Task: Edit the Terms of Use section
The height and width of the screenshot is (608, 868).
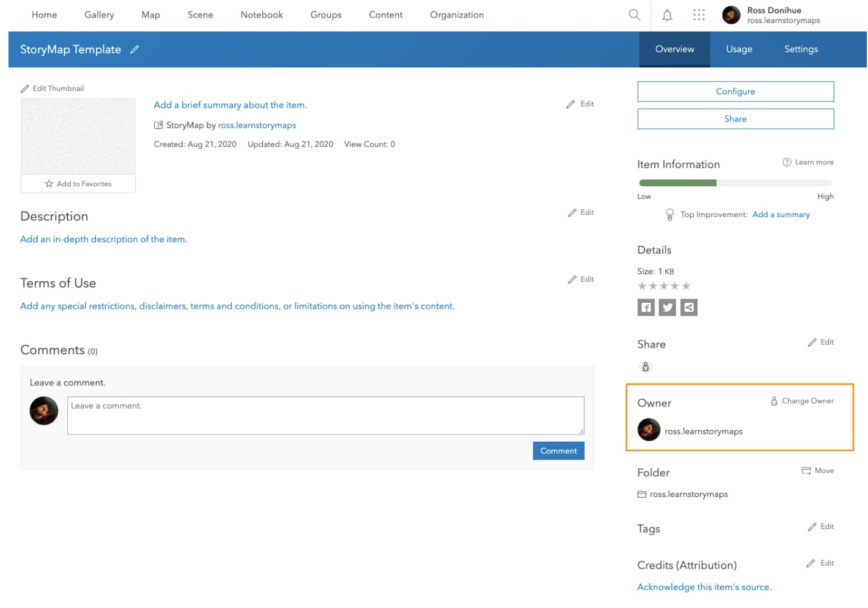Action: (x=580, y=280)
